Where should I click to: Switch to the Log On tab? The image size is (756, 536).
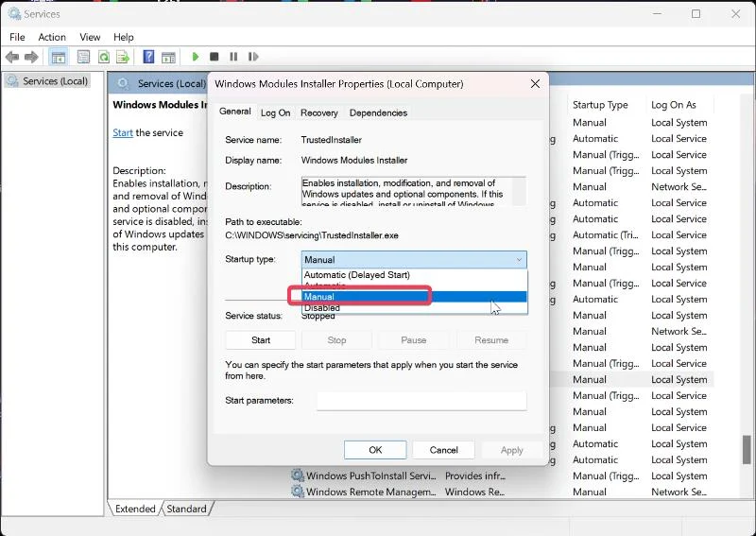[275, 112]
